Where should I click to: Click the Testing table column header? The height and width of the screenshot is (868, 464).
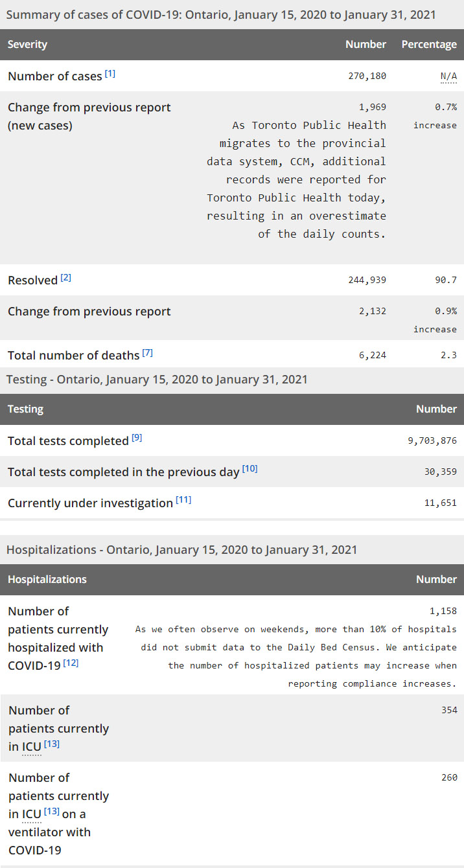25,409
